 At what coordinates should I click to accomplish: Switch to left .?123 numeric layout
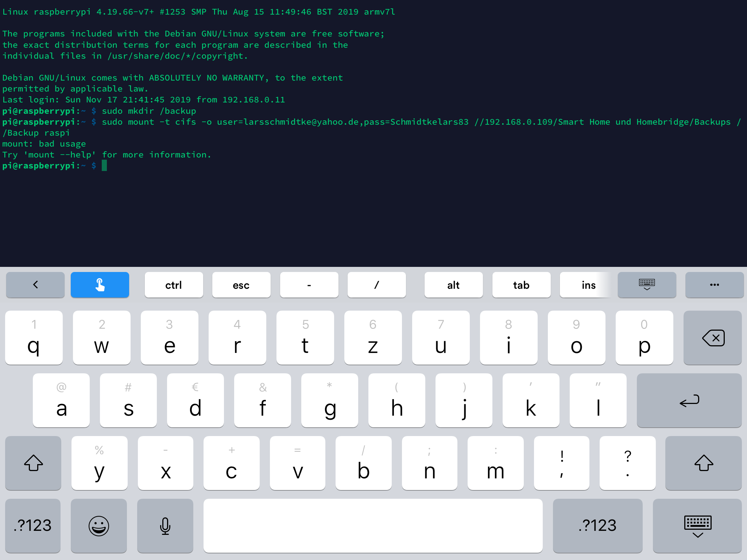(x=33, y=525)
